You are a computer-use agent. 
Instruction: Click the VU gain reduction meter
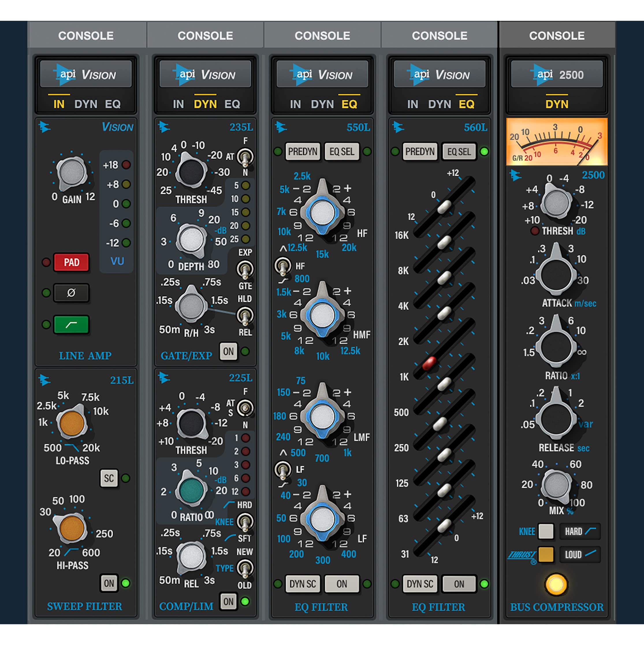click(556, 142)
